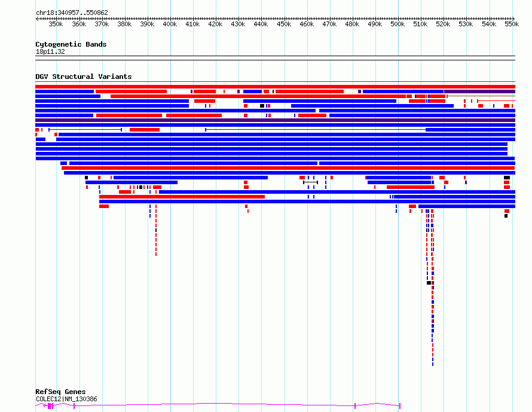Image resolution: width=532 pixels, height=412 pixels.
Task: Click the left arrowhead of the ruler
Action: [x=37, y=19]
